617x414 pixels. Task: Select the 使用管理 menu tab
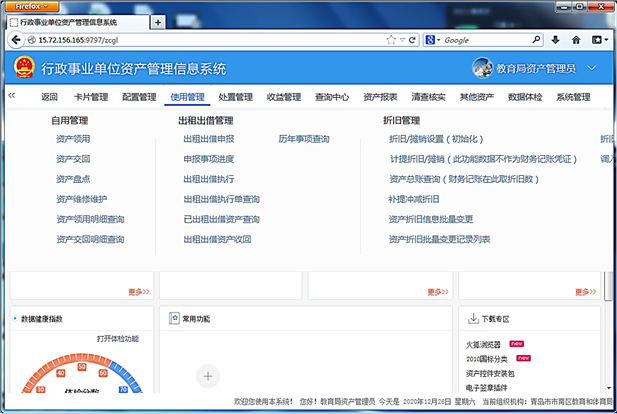click(187, 97)
